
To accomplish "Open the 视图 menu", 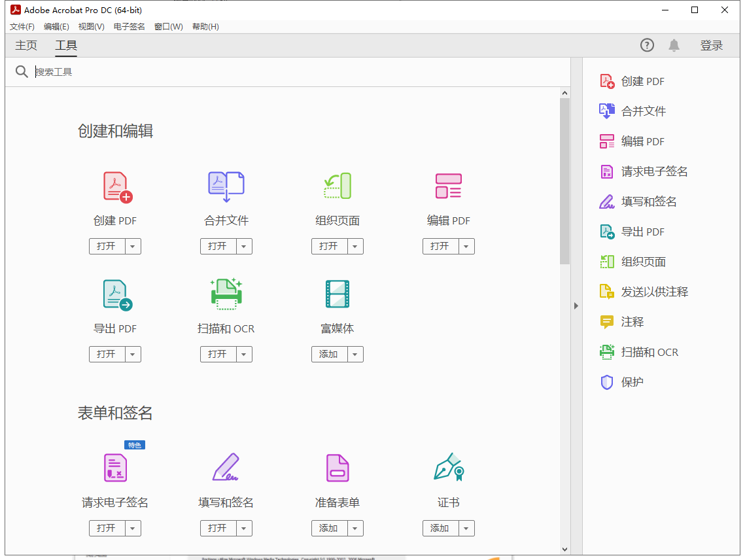I will pos(91,26).
